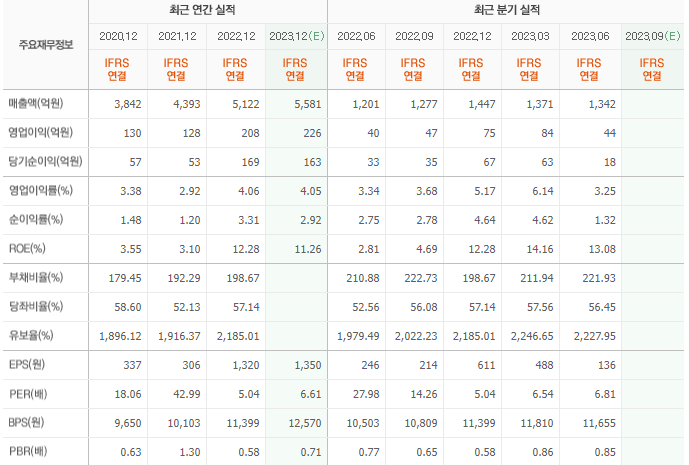Select quarterly net income value 18

(x=609, y=162)
